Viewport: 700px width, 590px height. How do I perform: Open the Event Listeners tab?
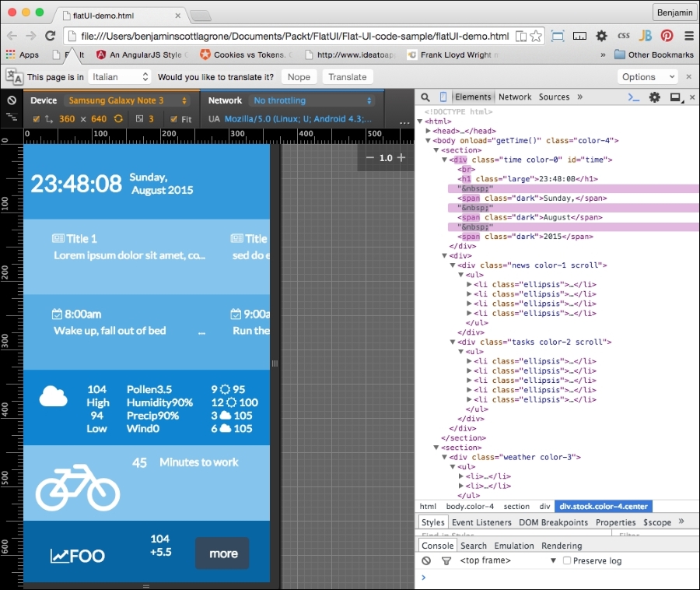click(481, 522)
